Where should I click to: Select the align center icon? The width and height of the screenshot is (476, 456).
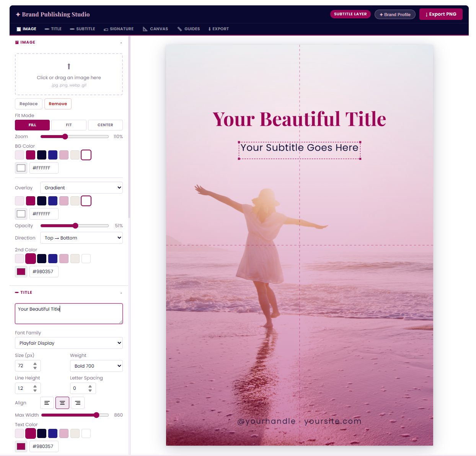(x=62, y=403)
